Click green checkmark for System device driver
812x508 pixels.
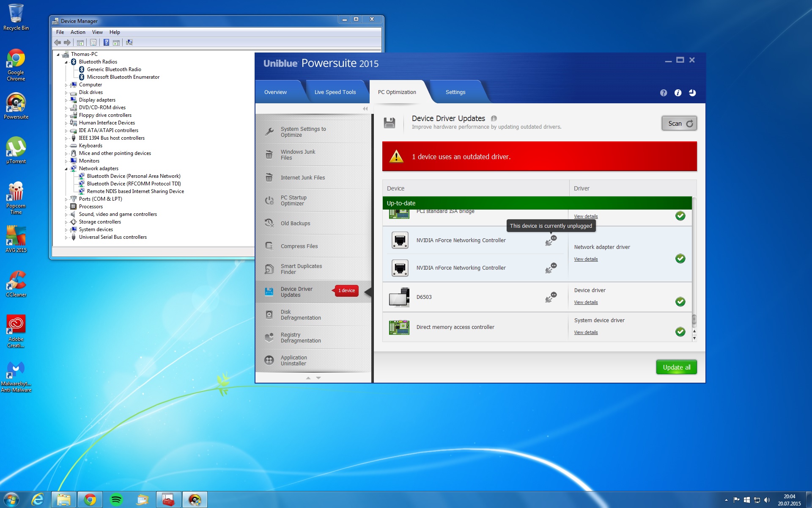coord(680,332)
